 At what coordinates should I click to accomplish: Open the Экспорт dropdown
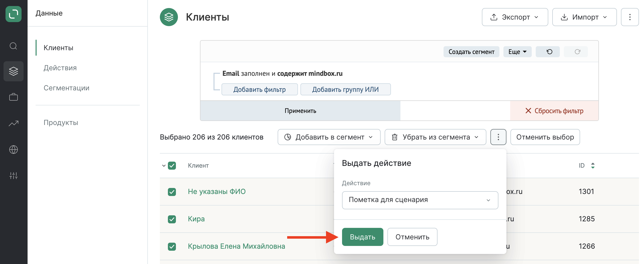click(515, 17)
